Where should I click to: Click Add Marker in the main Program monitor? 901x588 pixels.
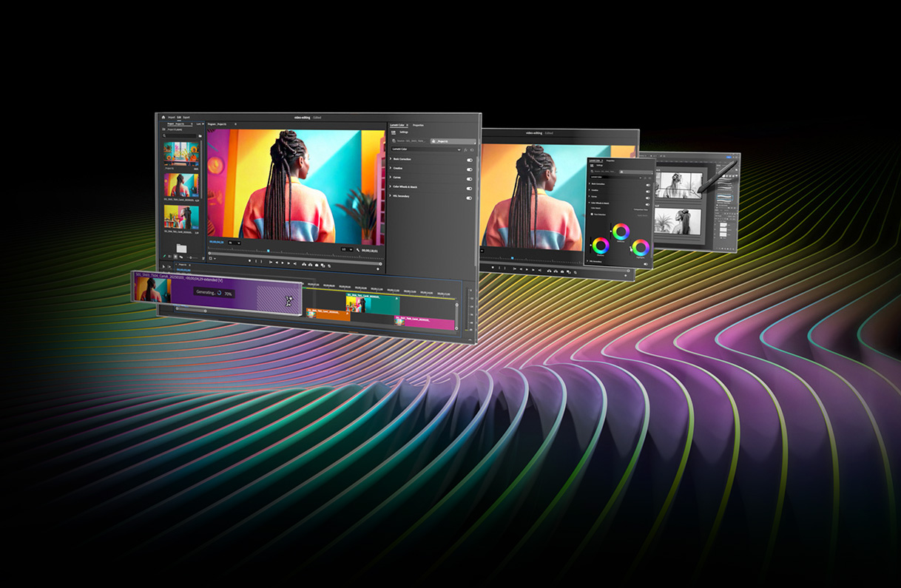pyautogui.click(x=249, y=261)
